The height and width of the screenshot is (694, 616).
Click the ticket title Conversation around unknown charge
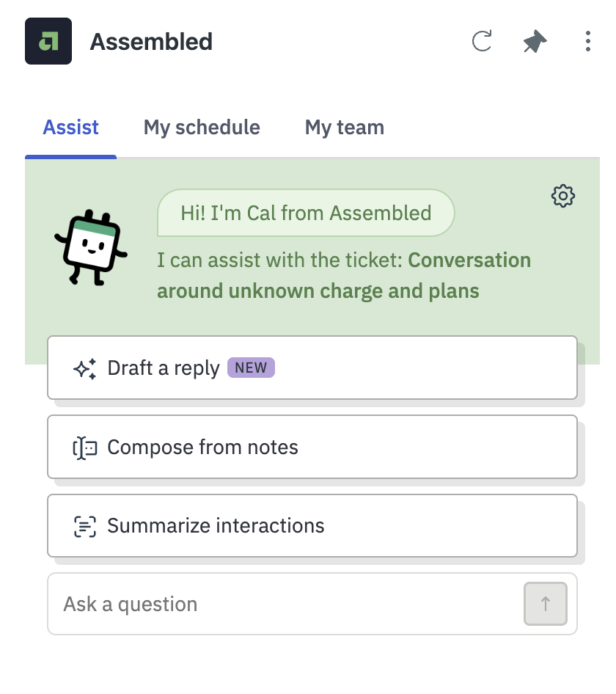coord(344,275)
